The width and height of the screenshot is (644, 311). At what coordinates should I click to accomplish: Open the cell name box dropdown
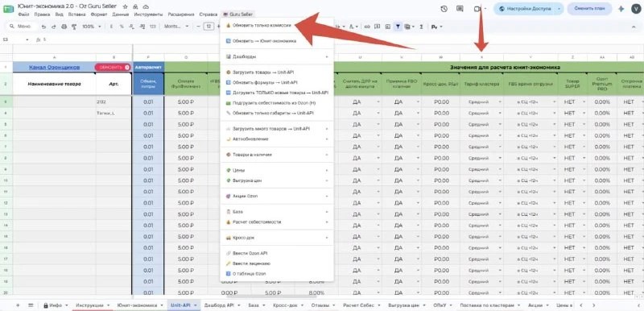point(27,39)
